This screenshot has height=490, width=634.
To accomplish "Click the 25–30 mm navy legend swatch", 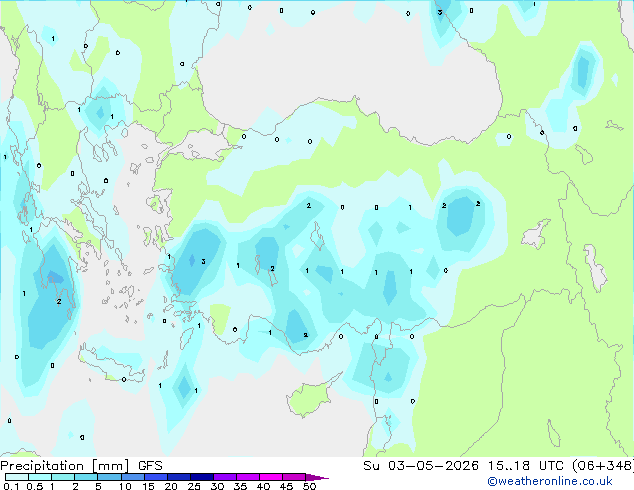I will pos(202,477).
